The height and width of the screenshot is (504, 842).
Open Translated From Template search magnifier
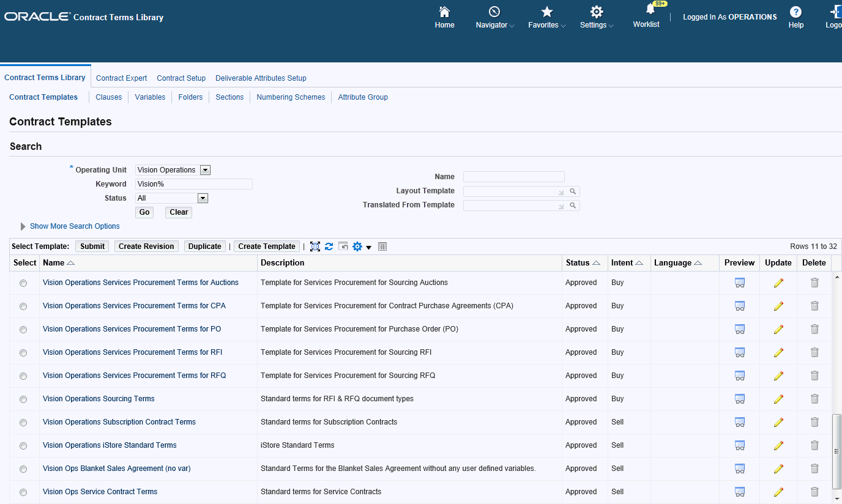point(573,206)
